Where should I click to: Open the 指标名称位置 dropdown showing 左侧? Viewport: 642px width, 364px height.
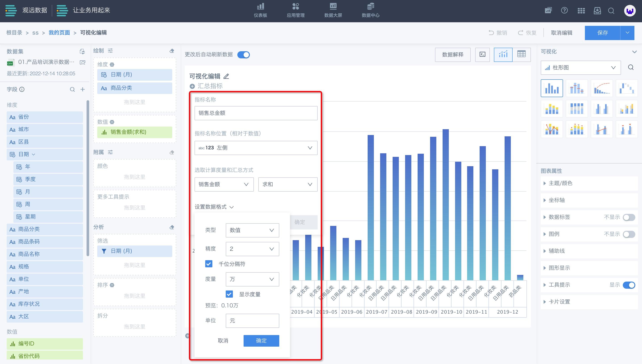(x=256, y=148)
